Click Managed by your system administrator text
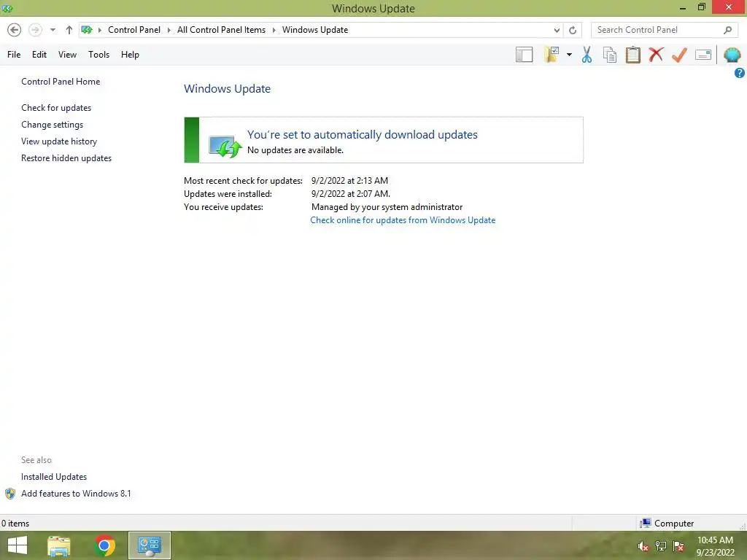 click(x=387, y=207)
